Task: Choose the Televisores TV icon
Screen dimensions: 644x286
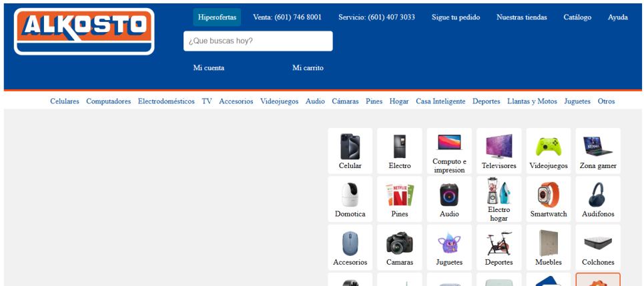Action: click(x=499, y=147)
